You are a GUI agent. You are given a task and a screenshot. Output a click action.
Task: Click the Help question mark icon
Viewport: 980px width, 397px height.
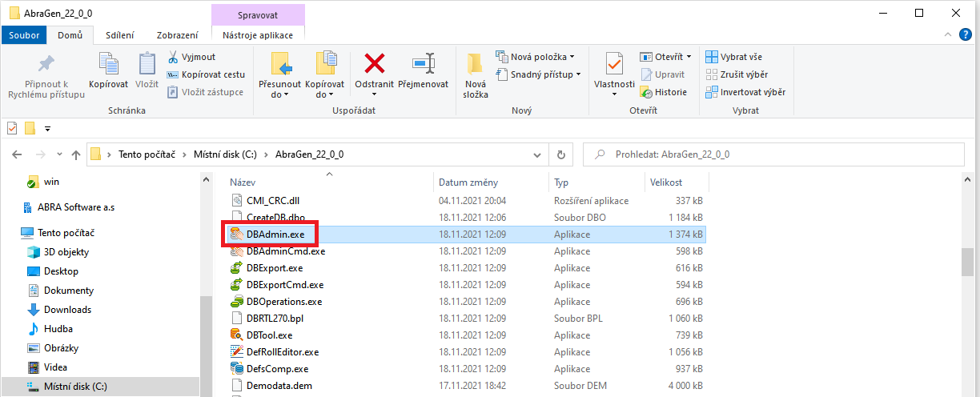pyautogui.click(x=966, y=35)
